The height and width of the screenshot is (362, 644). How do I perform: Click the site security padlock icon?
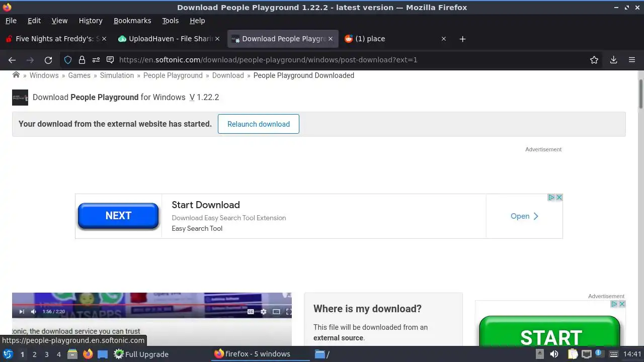pos(82,60)
